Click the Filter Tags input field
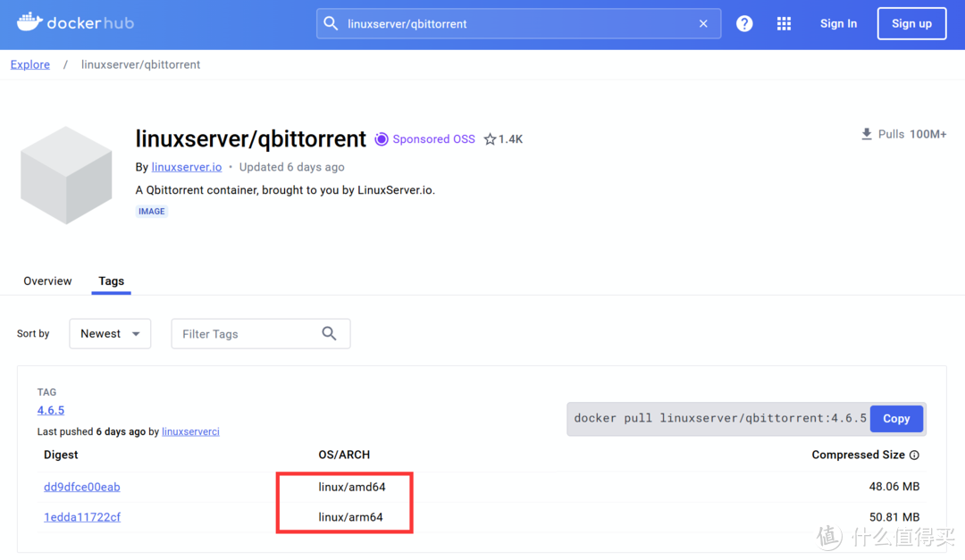Viewport: 965px width, 560px height. click(246, 334)
